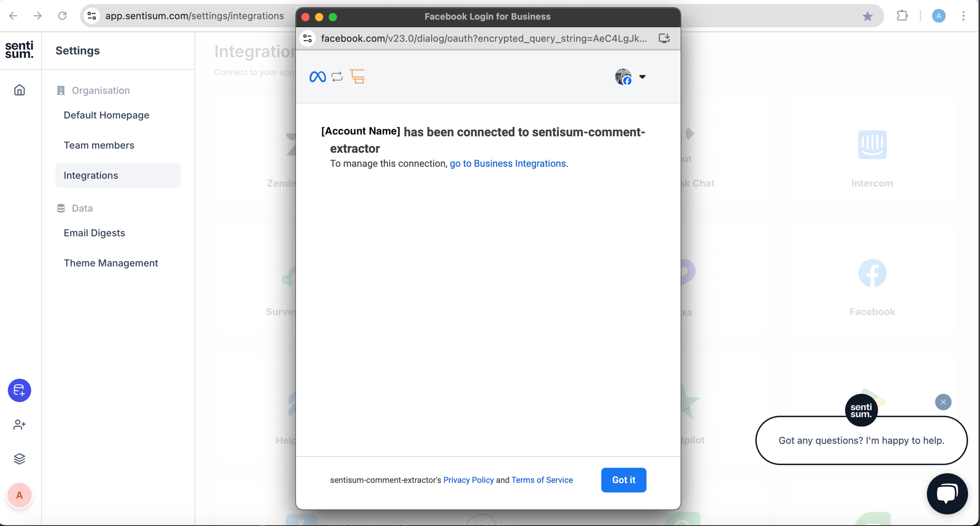Image resolution: width=980 pixels, height=526 pixels.
Task: Dismiss the chat prompt with X
Action: [x=943, y=402]
